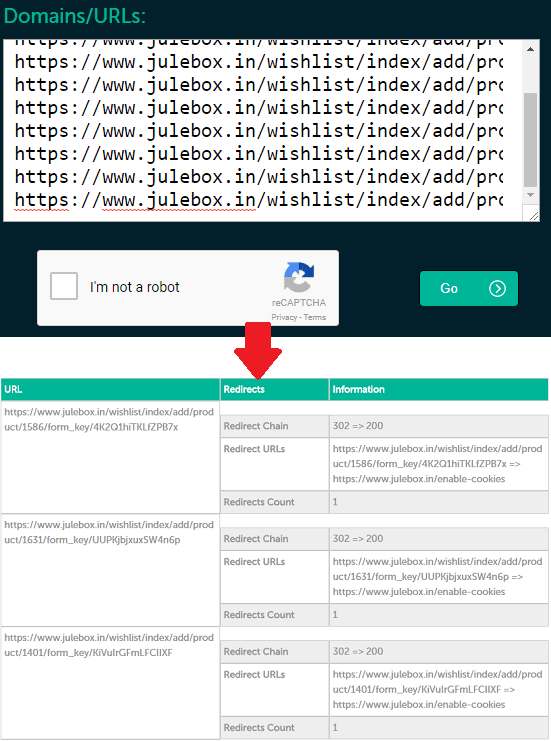Click the URL cell containing product/1401

point(110,683)
